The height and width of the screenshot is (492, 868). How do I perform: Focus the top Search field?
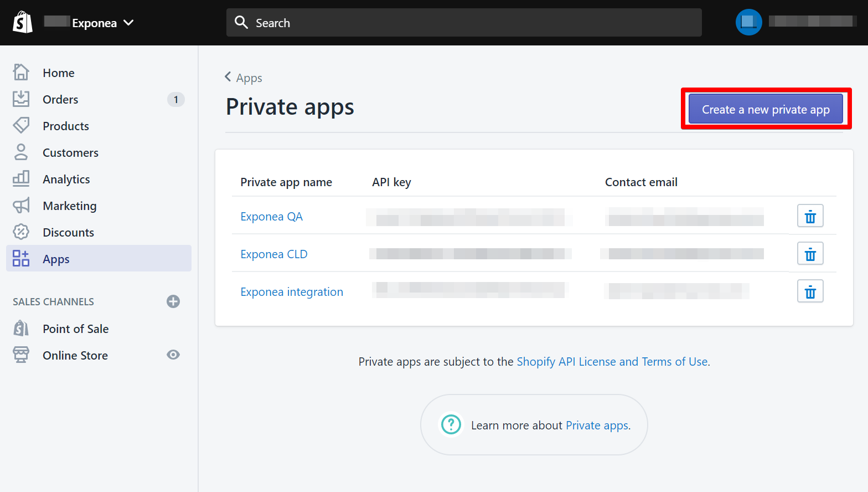464,23
